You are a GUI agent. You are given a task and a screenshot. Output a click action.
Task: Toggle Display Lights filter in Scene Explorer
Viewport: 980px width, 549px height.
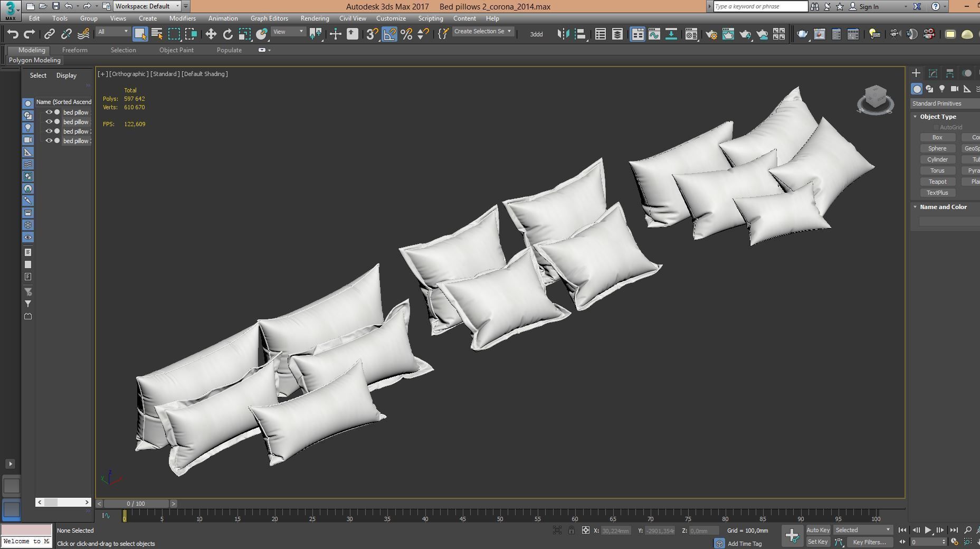coord(28,128)
